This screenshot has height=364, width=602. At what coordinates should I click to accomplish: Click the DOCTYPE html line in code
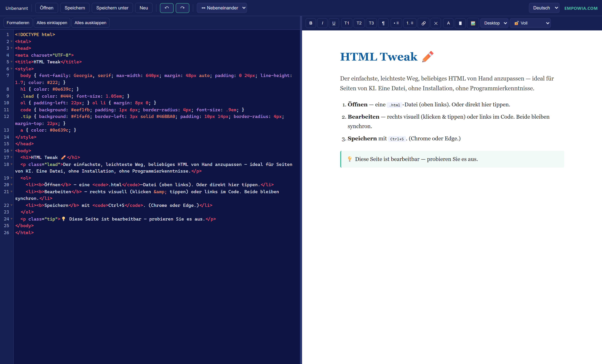35,34
